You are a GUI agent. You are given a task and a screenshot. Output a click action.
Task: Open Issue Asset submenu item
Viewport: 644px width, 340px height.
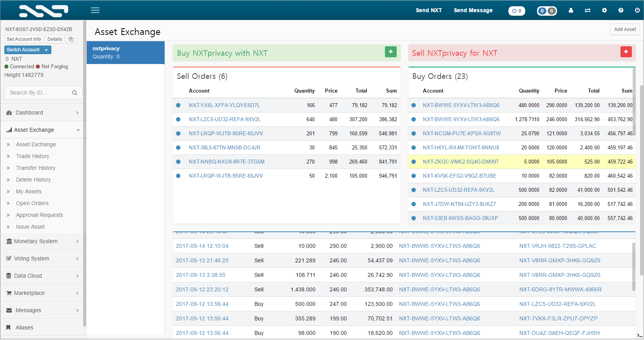coord(30,227)
